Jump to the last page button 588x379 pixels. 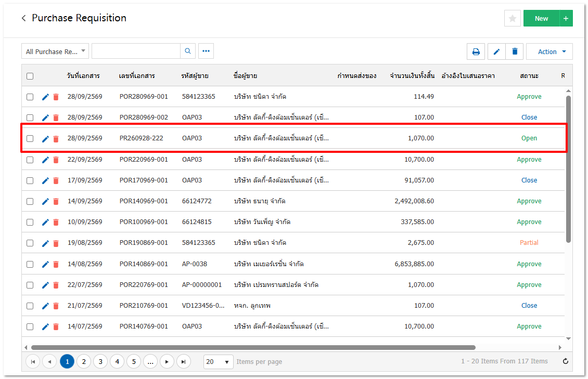(x=183, y=362)
